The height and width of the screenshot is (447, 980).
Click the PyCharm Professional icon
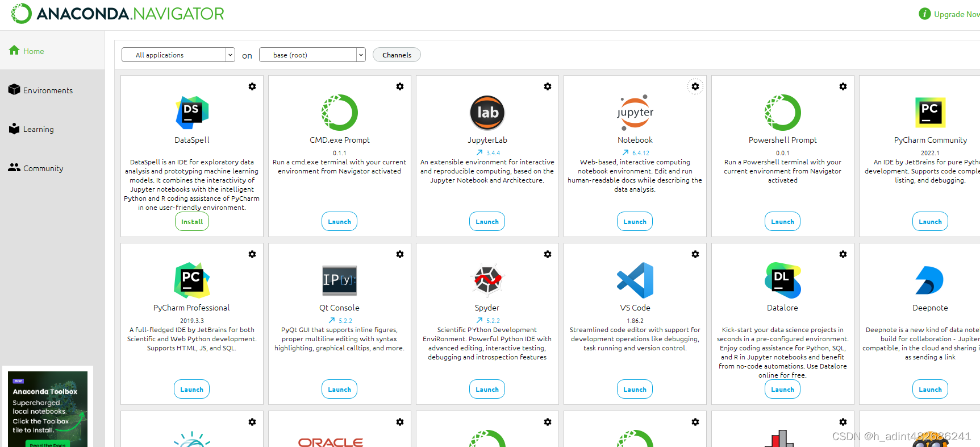[x=192, y=280]
